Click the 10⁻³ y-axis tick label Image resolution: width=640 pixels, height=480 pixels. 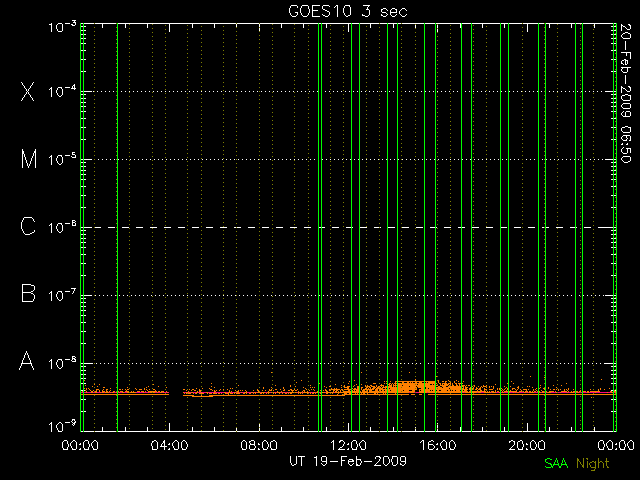tap(62, 27)
